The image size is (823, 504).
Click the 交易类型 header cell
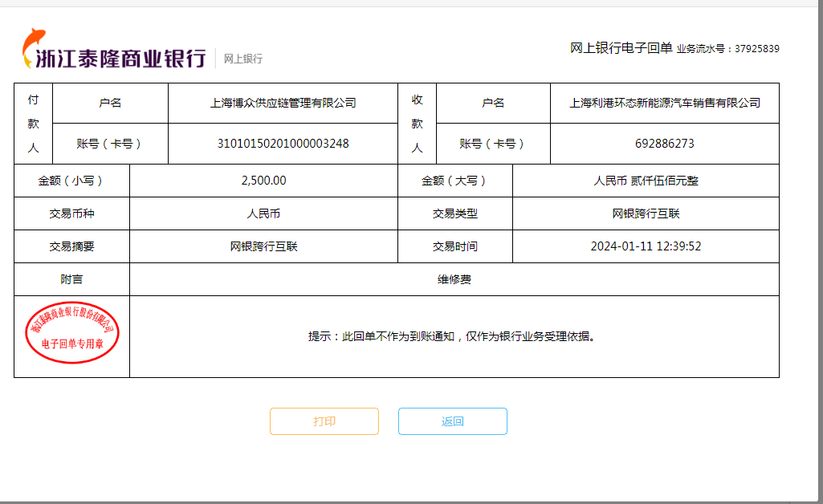tap(454, 213)
